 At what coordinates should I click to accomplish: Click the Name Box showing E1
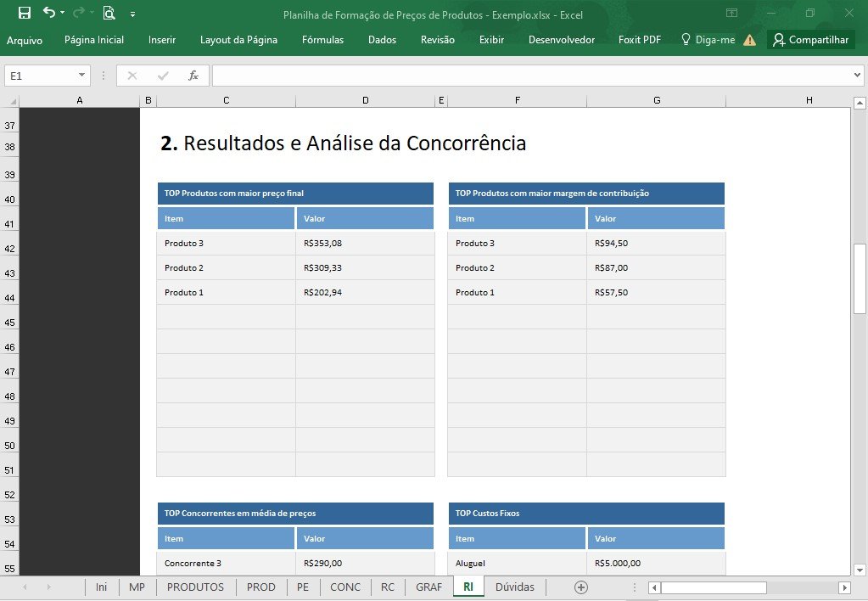click(x=40, y=76)
